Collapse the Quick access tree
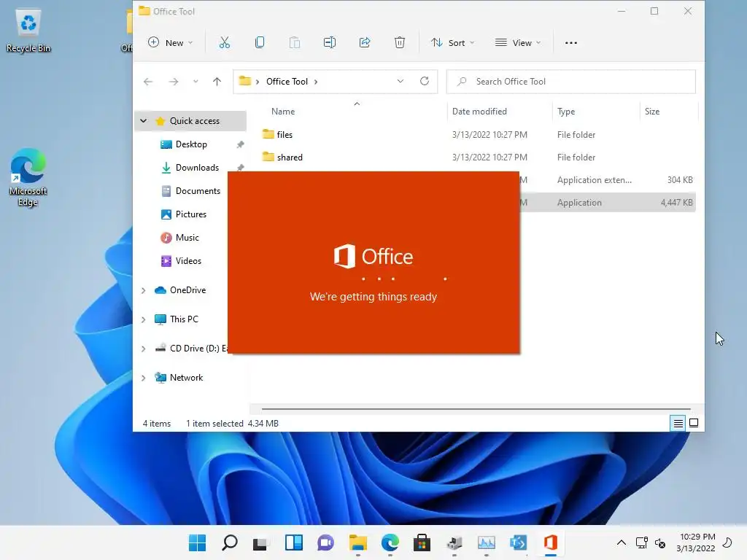 click(144, 121)
